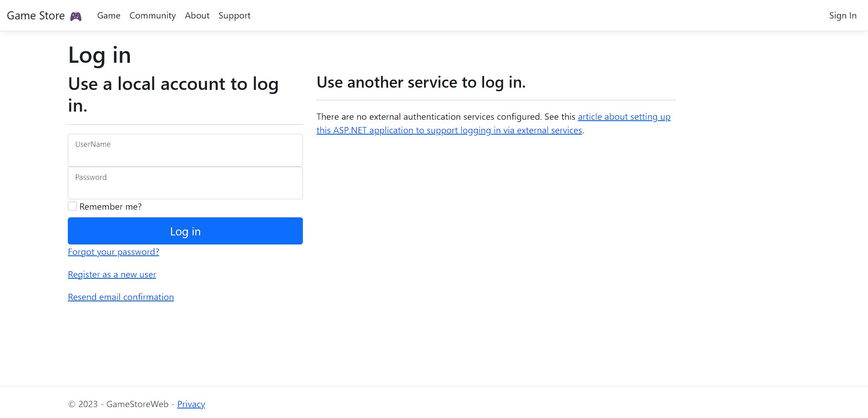Open the article about external services link
The width and height of the screenshot is (868, 418).
(493, 123)
